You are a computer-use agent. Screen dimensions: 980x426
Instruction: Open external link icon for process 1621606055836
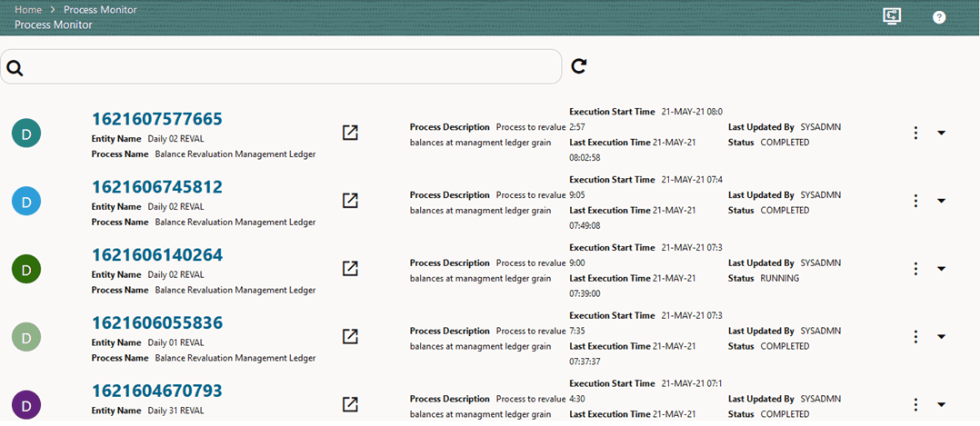click(351, 337)
